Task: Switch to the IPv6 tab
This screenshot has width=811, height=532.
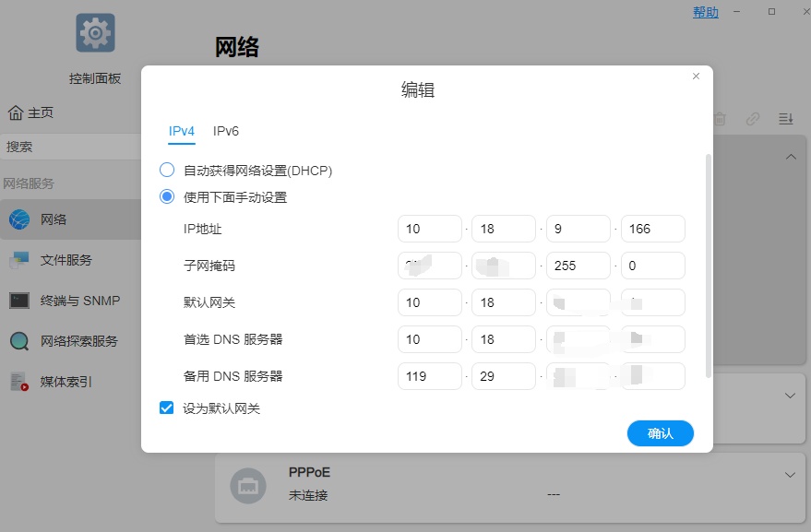Action: (x=226, y=131)
